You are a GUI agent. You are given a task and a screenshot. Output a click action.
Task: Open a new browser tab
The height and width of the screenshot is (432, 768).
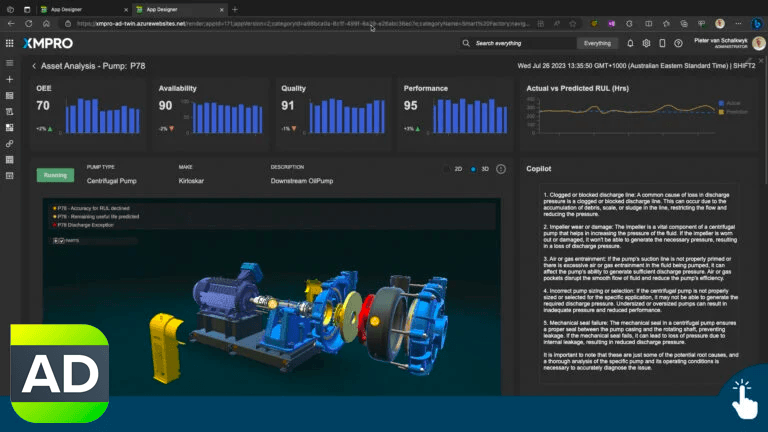235,9
